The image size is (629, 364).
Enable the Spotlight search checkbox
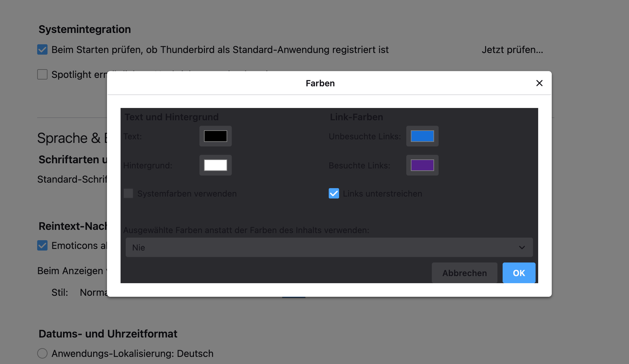(x=42, y=74)
